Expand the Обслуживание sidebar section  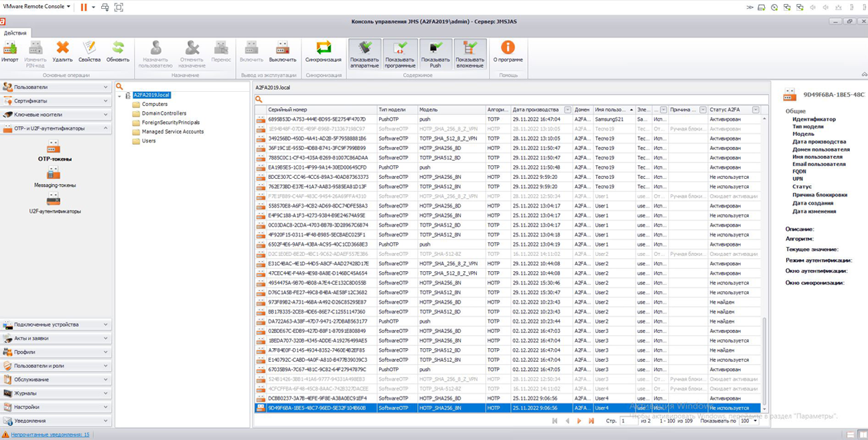coord(56,380)
